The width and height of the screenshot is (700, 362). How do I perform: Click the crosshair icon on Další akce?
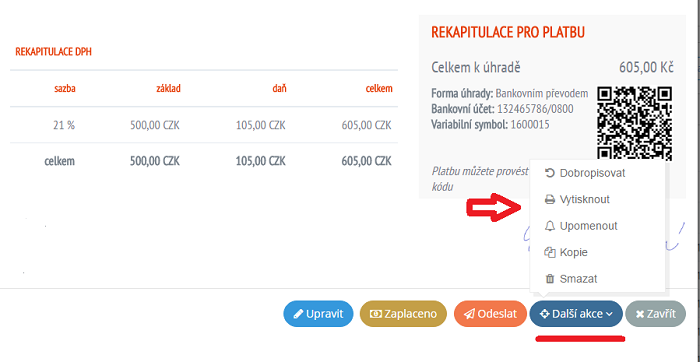pos(544,314)
